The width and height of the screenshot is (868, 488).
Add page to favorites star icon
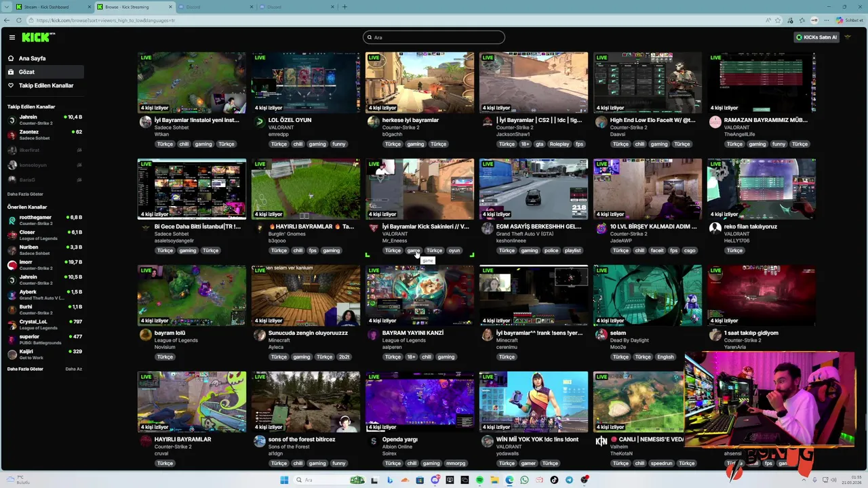778,20
